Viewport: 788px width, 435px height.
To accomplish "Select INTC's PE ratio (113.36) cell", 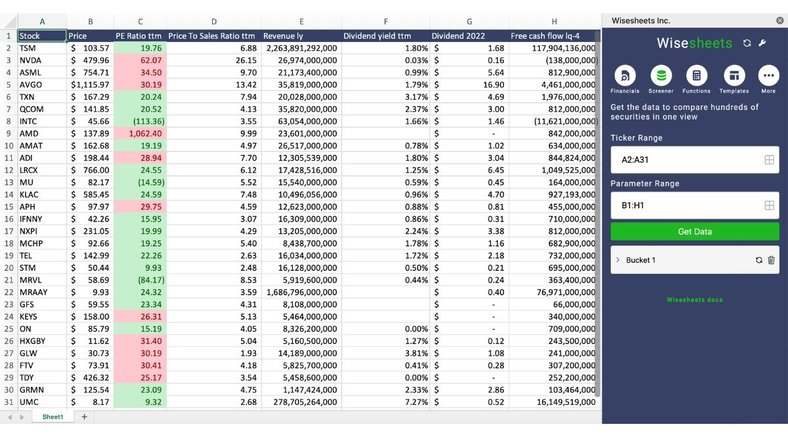I will pos(140,122).
